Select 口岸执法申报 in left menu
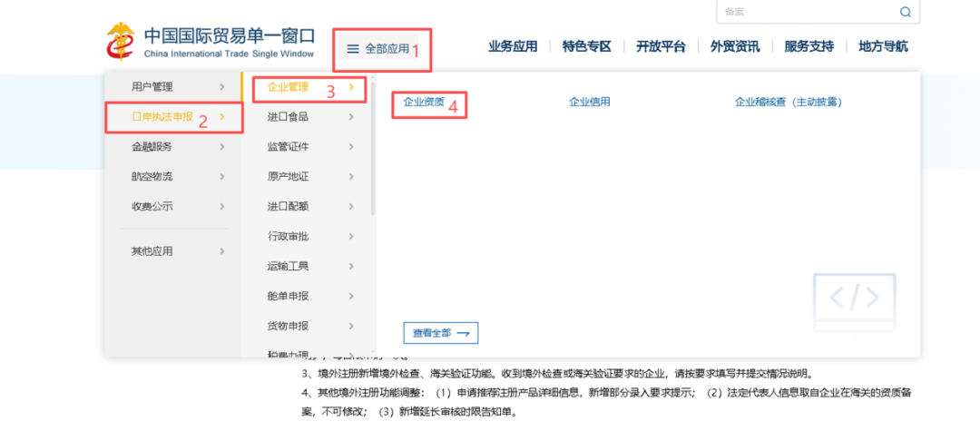The width and height of the screenshot is (980, 441). pos(162,117)
